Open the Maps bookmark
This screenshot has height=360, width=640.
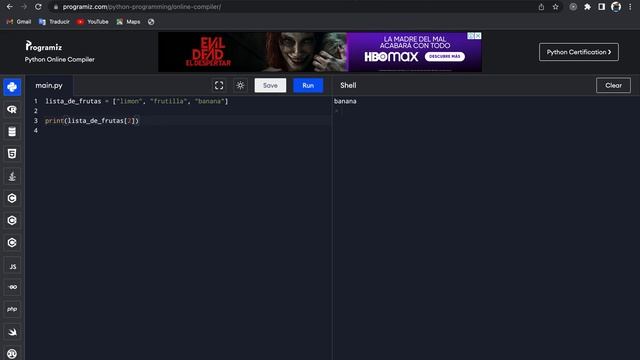click(128, 22)
